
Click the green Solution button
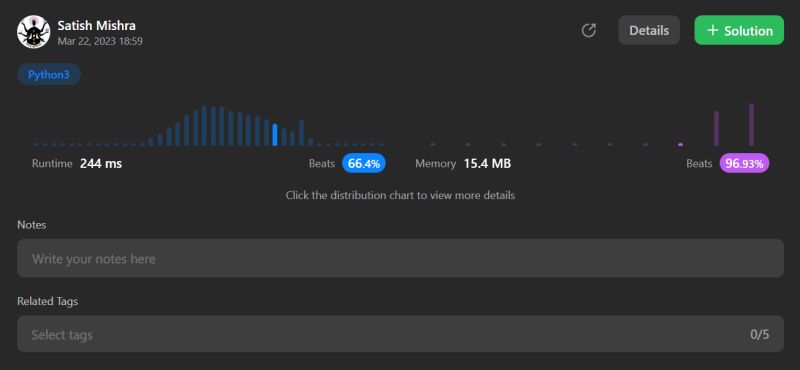point(739,31)
